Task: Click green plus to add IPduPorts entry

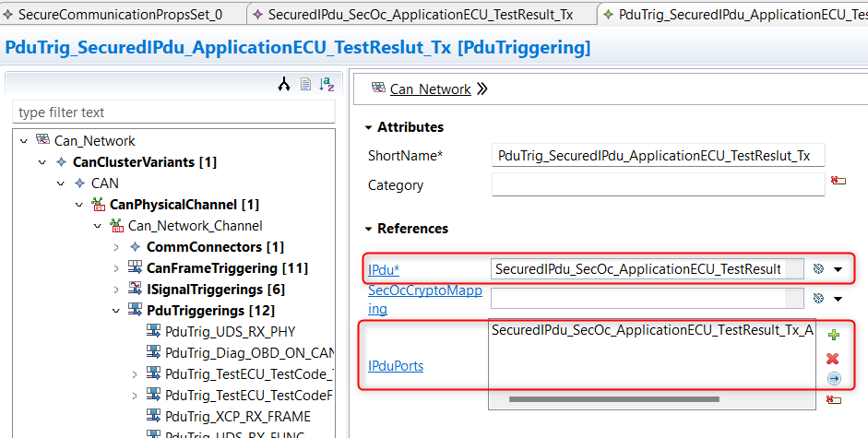Action: pyautogui.click(x=834, y=335)
